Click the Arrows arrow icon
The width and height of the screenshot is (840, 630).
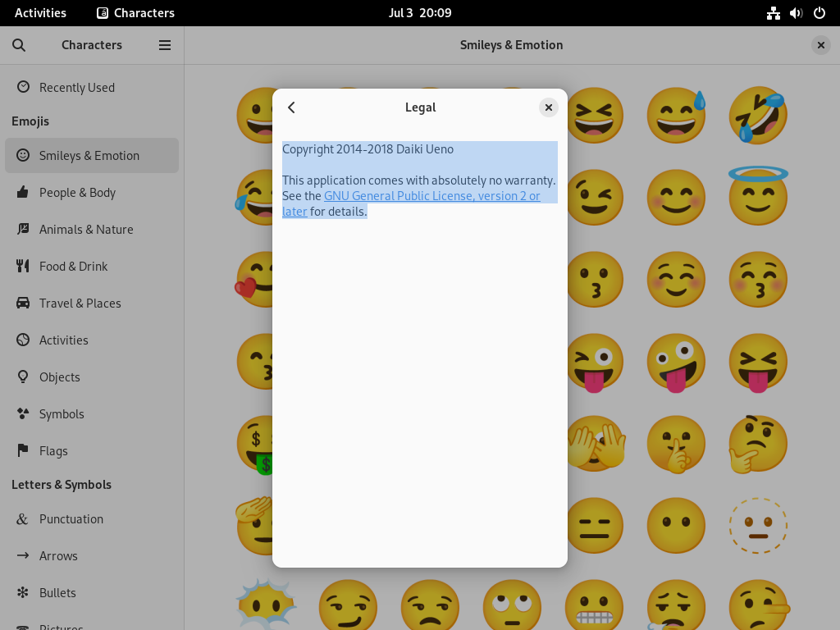pyautogui.click(x=22, y=555)
